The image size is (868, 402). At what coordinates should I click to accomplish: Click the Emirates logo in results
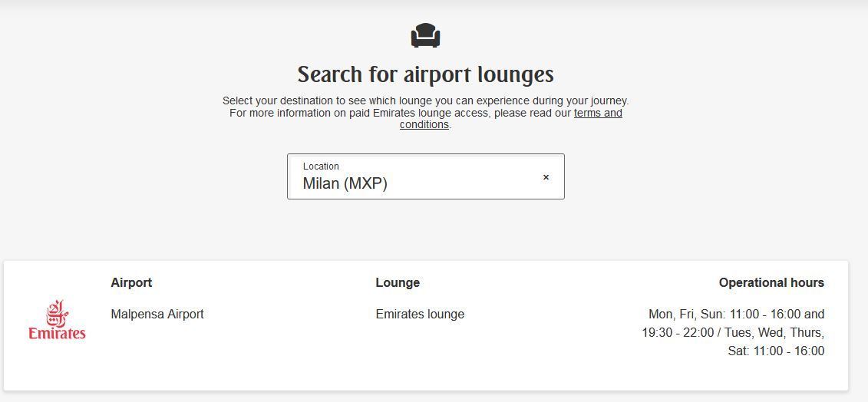click(x=57, y=320)
